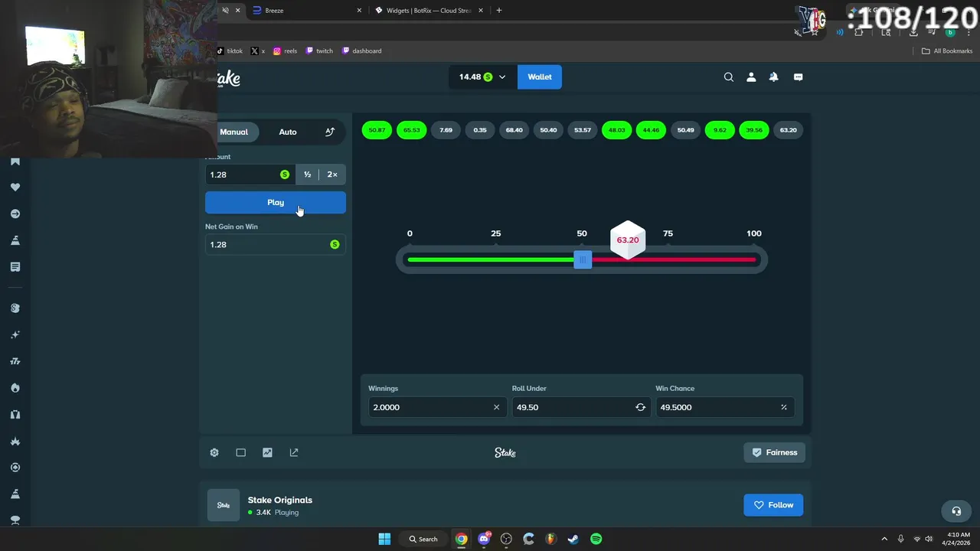Click the Stake S coin sidebar icon
This screenshot has height=551, width=980.
tap(15, 308)
